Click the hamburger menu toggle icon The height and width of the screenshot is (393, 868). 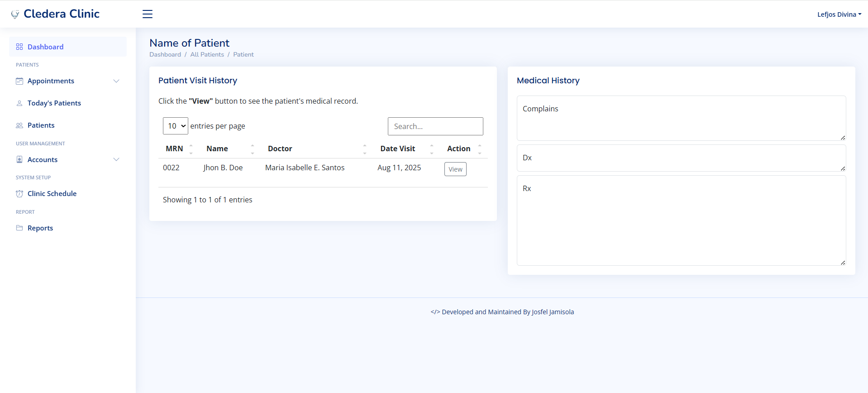148,14
